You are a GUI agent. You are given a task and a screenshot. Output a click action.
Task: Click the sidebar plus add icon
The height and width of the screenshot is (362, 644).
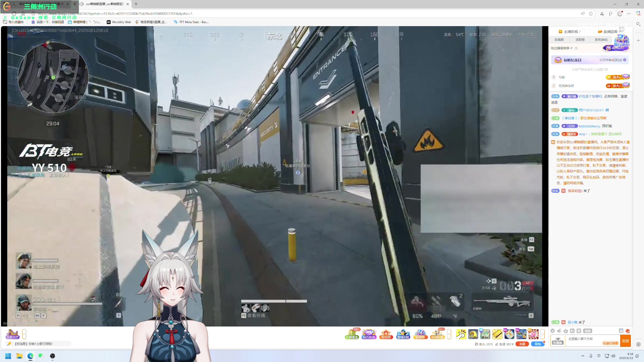click(638, 40)
